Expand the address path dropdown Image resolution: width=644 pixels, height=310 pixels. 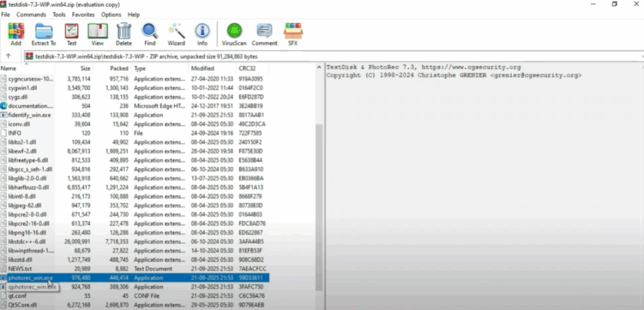[x=640, y=56]
